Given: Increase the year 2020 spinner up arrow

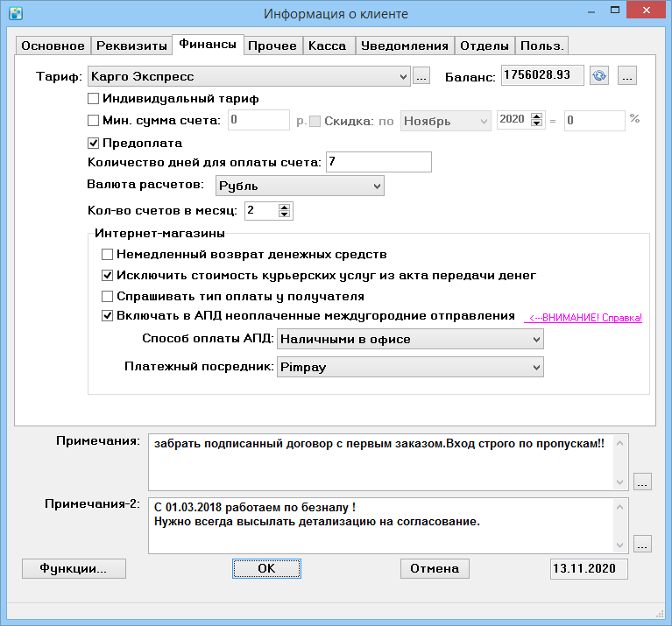Looking at the screenshot, I should click(536, 116).
